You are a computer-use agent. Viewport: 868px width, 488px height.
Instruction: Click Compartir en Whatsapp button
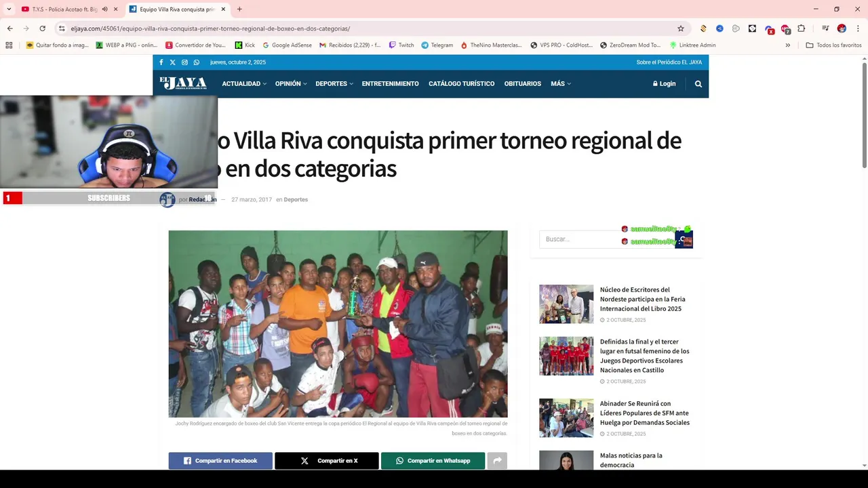pyautogui.click(x=433, y=461)
